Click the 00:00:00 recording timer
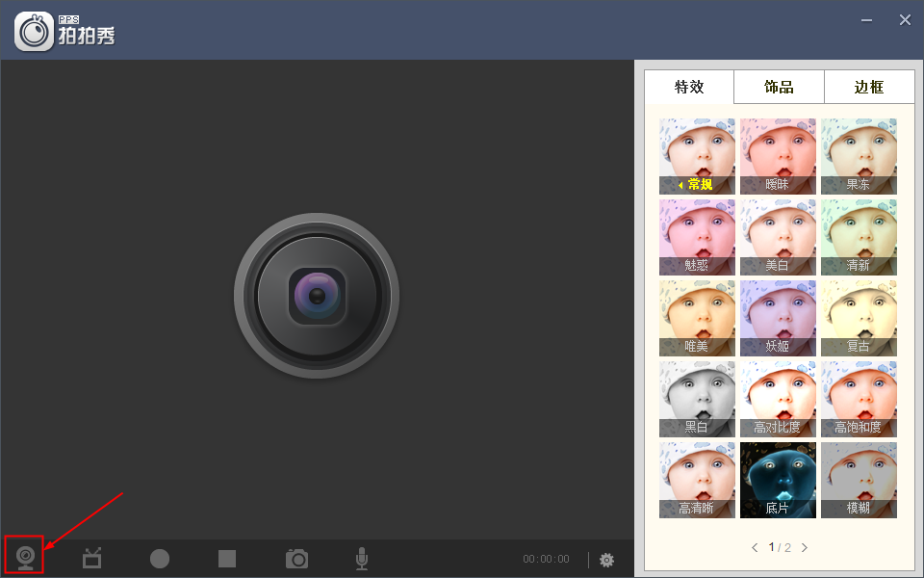Viewport: 924px width, 578px height. (547, 559)
